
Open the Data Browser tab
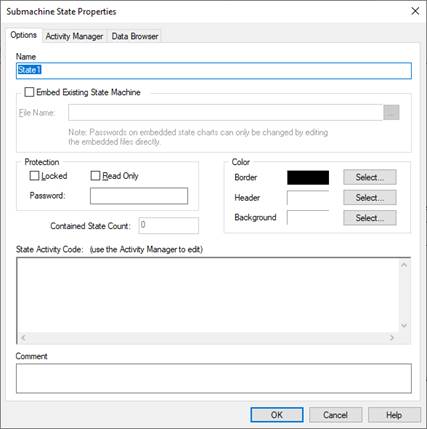tap(135, 36)
